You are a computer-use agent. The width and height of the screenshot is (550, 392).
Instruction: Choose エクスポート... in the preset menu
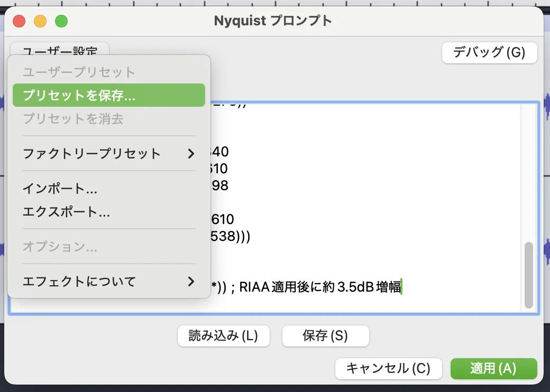(x=66, y=212)
